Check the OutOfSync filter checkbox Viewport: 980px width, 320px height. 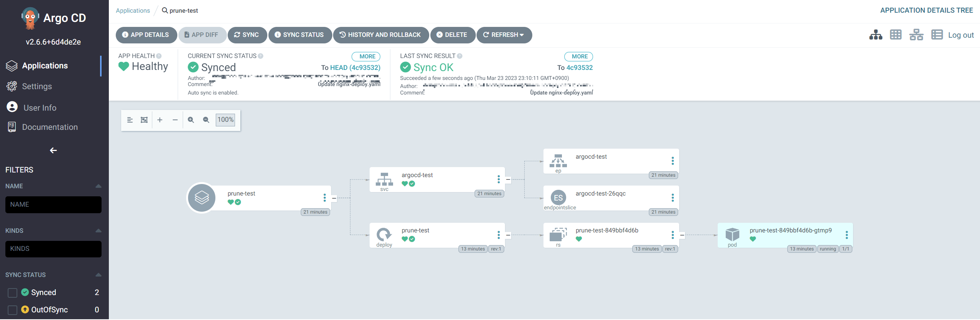(x=12, y=310)
